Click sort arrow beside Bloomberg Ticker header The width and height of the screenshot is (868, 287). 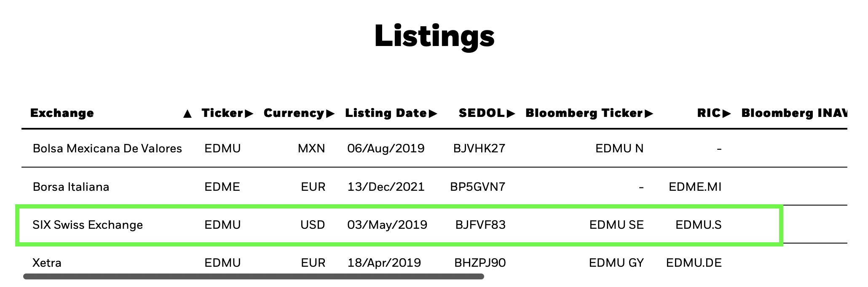point(649,114)
